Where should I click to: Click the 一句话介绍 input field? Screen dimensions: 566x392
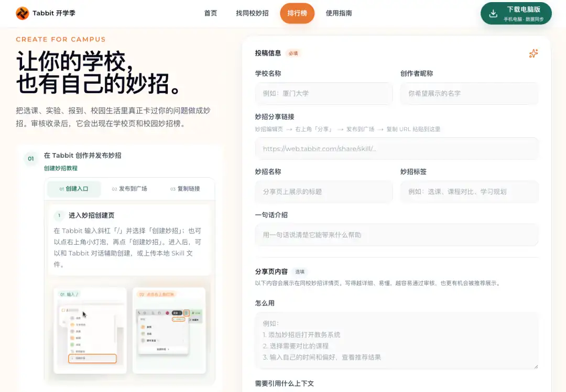pyautogui.click(x=397, y=235)
